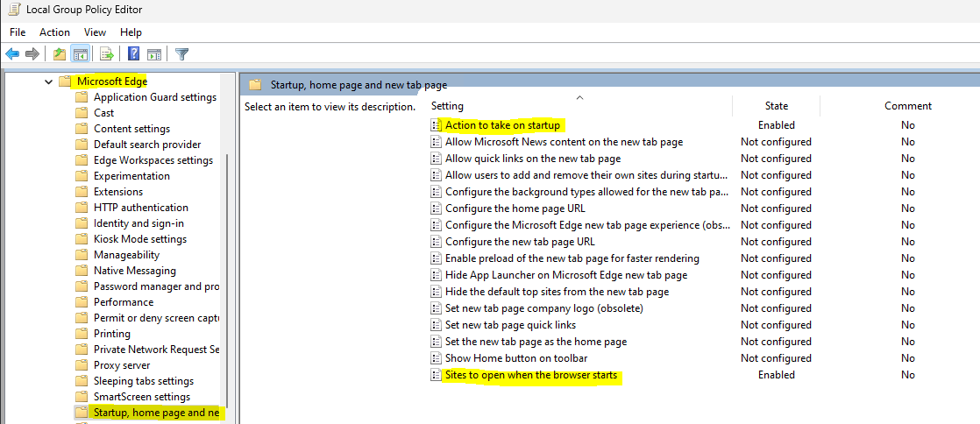Click the Extensions folder icon
This screenshot has width=980, height=424.
[82, 192]
